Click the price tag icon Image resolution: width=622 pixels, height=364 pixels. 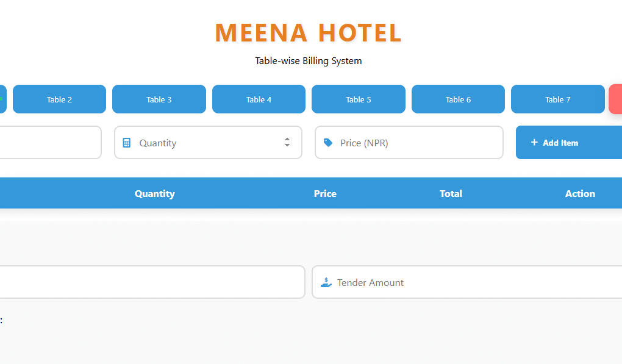[x=328, y=143]
